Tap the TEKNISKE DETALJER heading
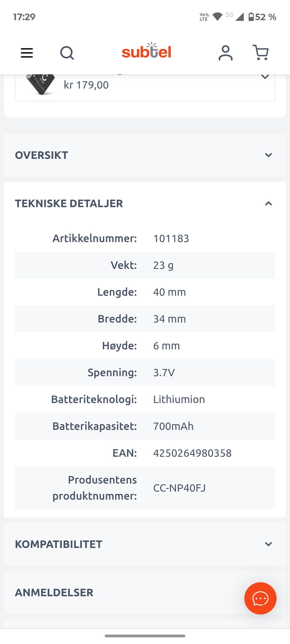Screen dimensions: 290x644 pyautogui.click(x=69, y=203)
